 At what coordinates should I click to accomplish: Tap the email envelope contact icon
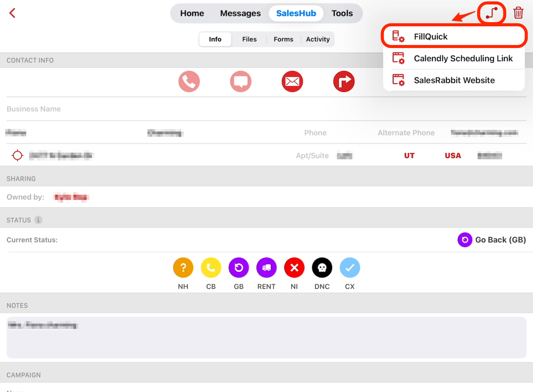coord(292,81)
